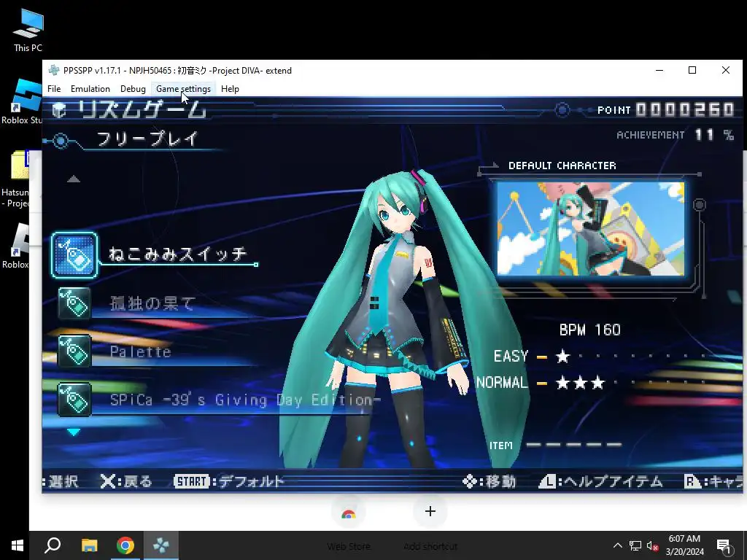Click the muted volume icon in tray
Image resolution: width=747 pixels, height=560 pixels.
click(x=652, y=545)
